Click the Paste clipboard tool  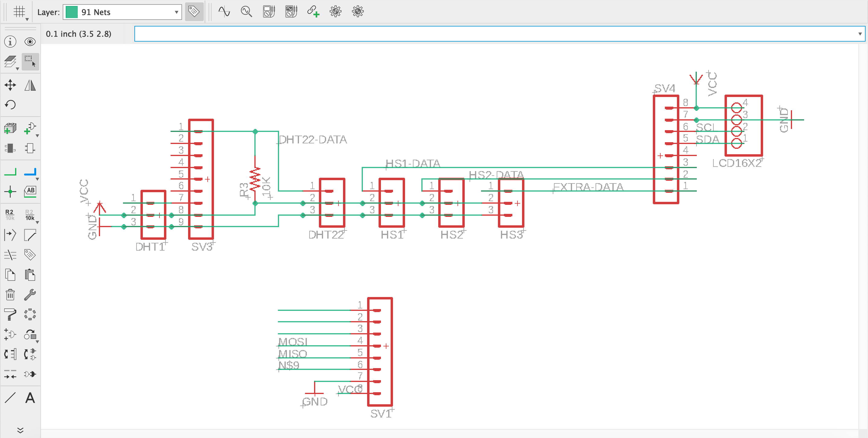(30, 275)
